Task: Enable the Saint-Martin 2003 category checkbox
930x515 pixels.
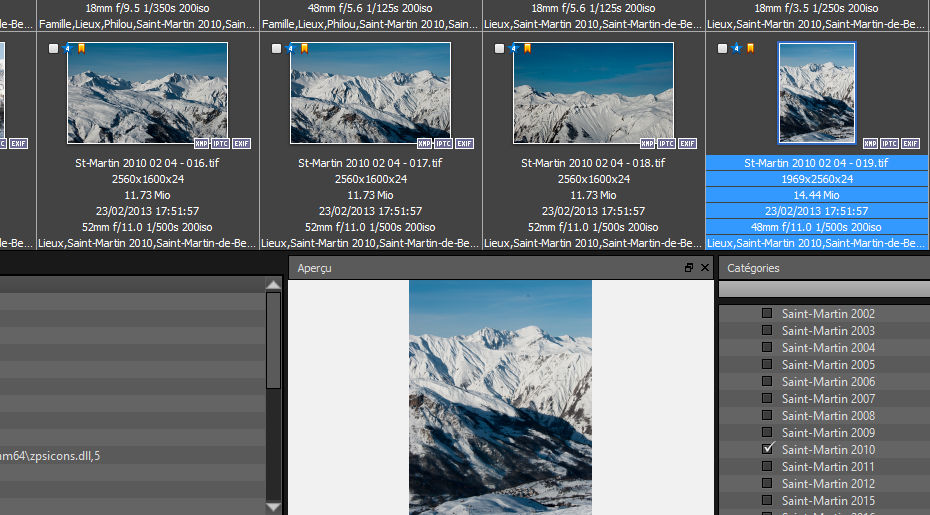Action: pos(767,330)
